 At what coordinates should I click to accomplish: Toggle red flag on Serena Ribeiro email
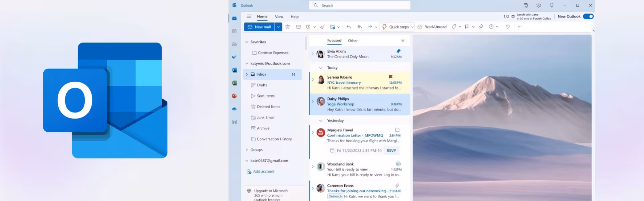[390, 77]
